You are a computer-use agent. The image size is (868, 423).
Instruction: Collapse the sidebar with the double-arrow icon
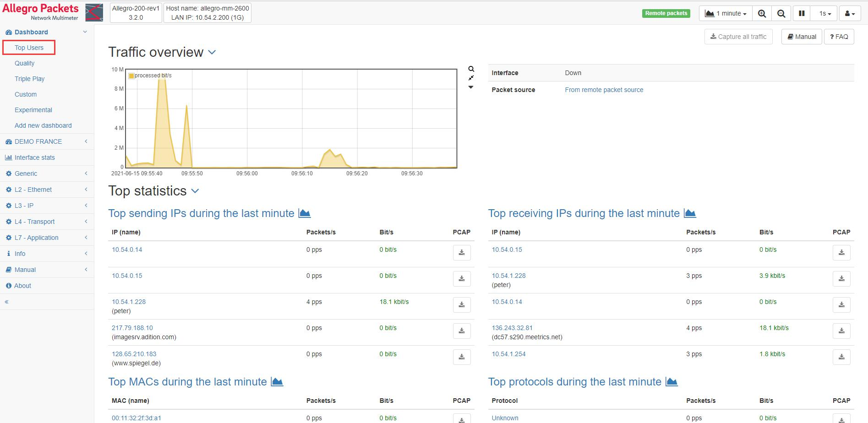click(7, 302)
